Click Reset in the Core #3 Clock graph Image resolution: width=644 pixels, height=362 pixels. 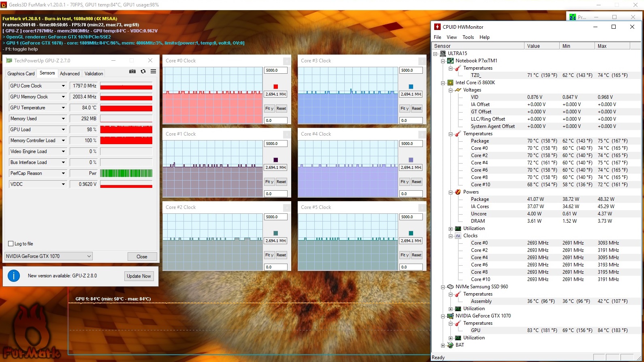(x=416, y=109)
